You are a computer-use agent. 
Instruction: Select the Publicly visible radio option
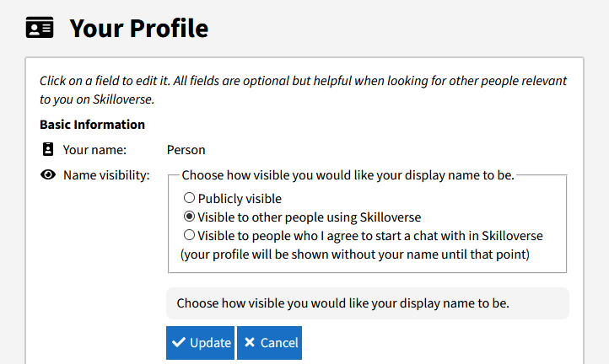(x=189, y=198)
